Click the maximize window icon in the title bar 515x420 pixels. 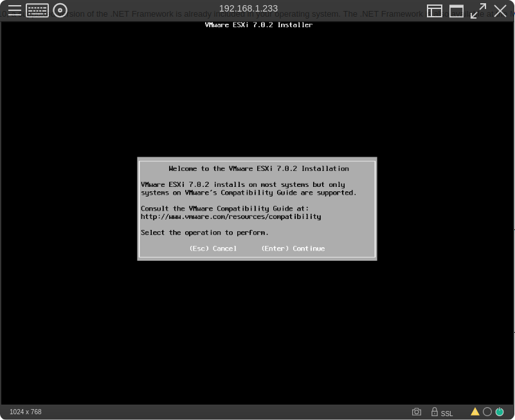coord(456,11)
